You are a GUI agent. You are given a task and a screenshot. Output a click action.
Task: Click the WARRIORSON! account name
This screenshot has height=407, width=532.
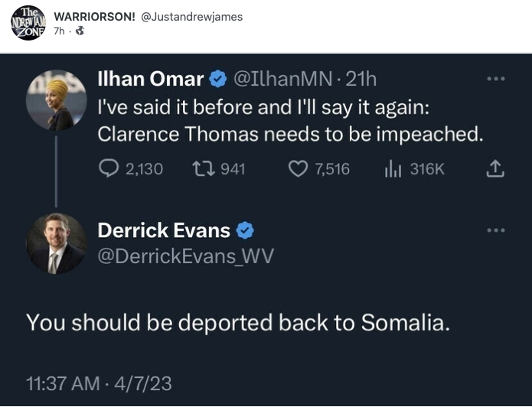click(x=95, y=18)
